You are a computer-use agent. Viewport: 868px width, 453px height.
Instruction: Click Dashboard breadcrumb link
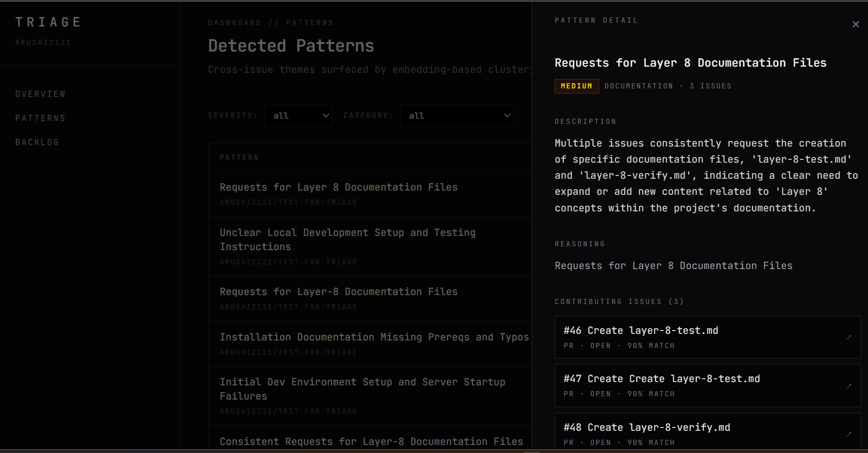coord(234,23)
